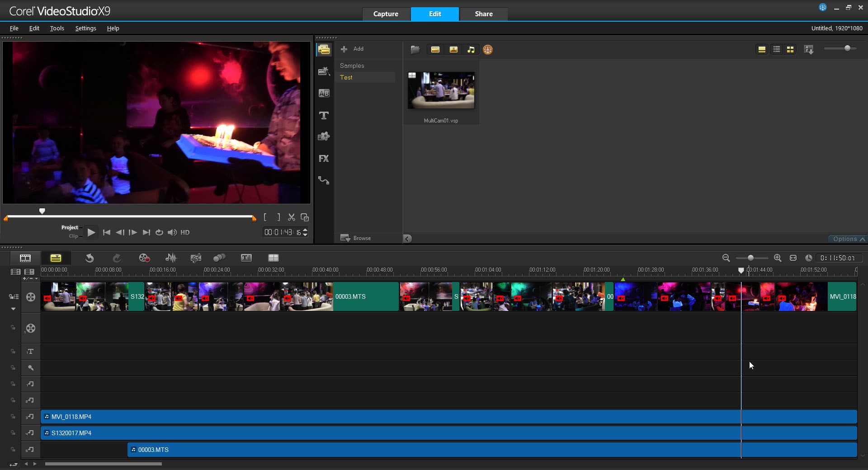This screenshot has height=470, width=868.
Task: Open the Title library in sidebar
Action: pyautogui.click(x=324, y=115)
